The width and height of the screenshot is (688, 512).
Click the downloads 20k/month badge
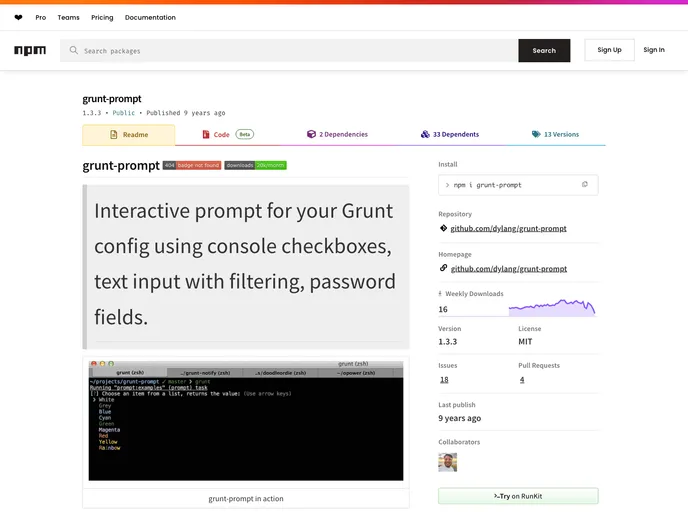(255, 165)
